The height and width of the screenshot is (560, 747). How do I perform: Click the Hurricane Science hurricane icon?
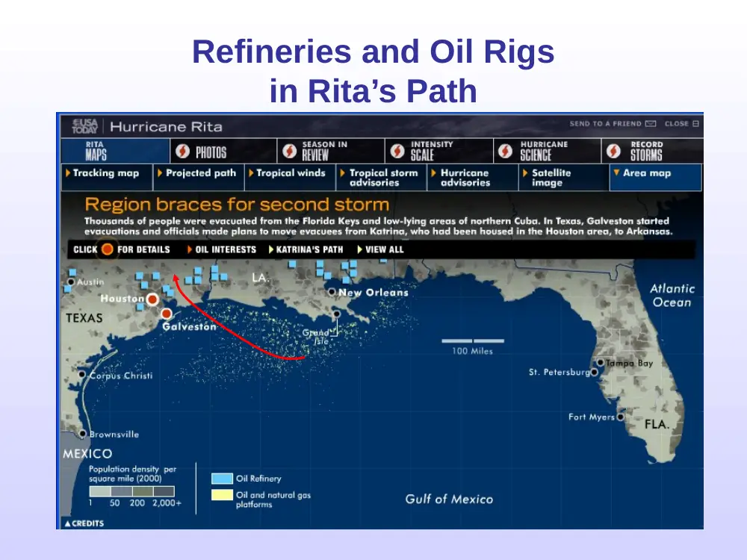(506, 152)
